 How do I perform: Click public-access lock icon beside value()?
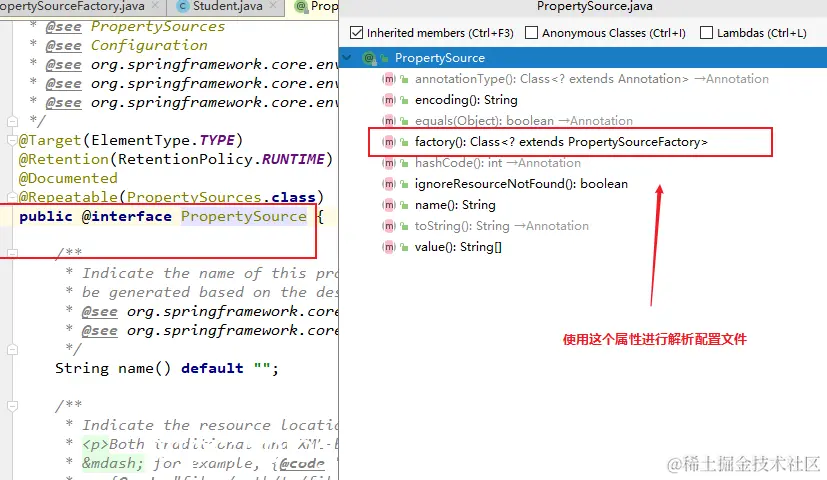405,247
